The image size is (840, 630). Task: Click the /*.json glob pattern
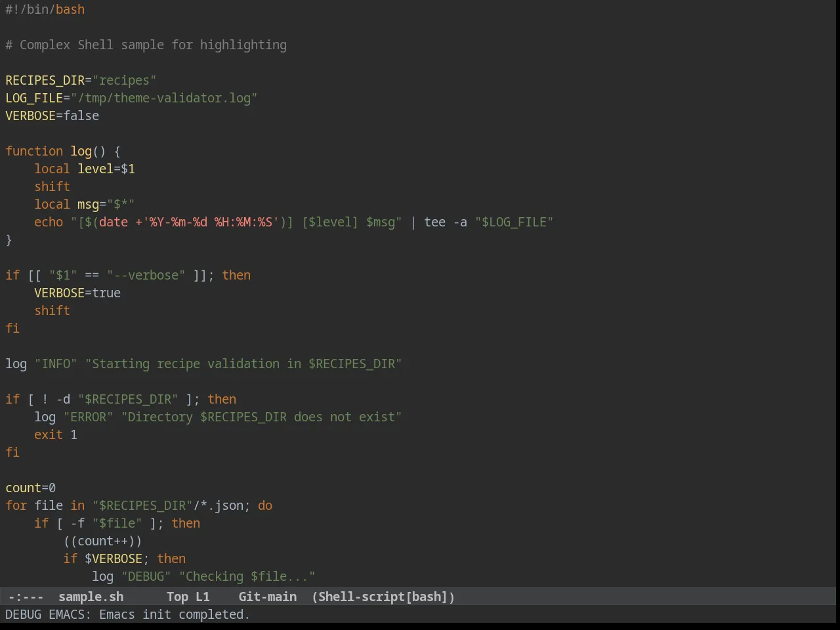point(218,505)
